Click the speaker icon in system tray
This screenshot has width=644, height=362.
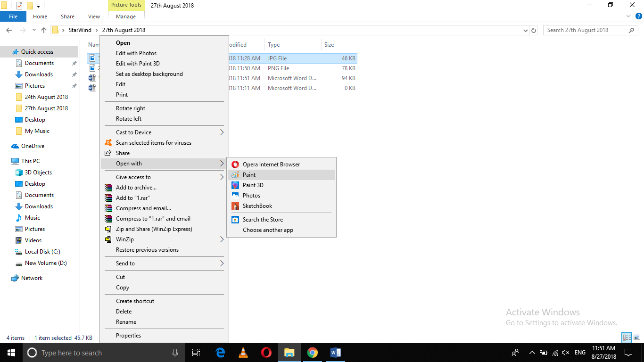[565, 353]
